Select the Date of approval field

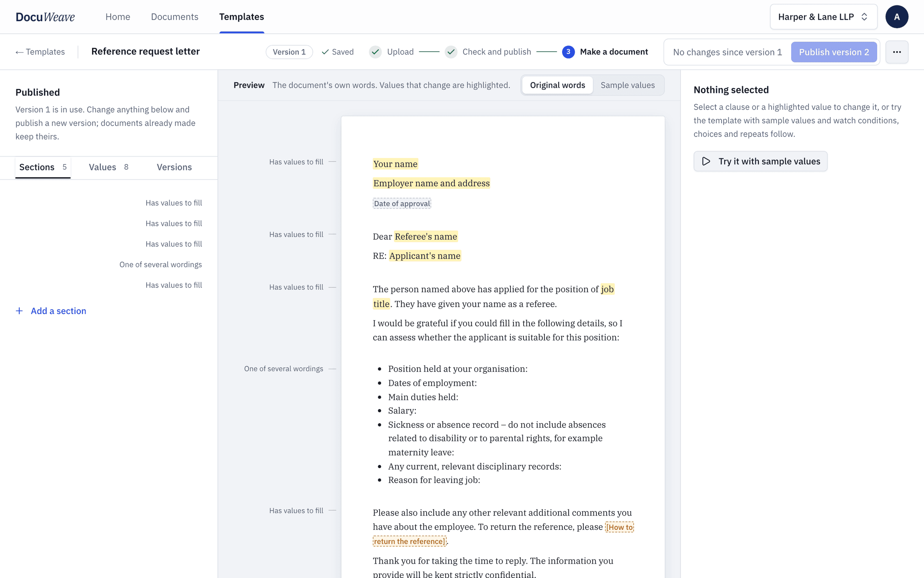coord(402,203)
